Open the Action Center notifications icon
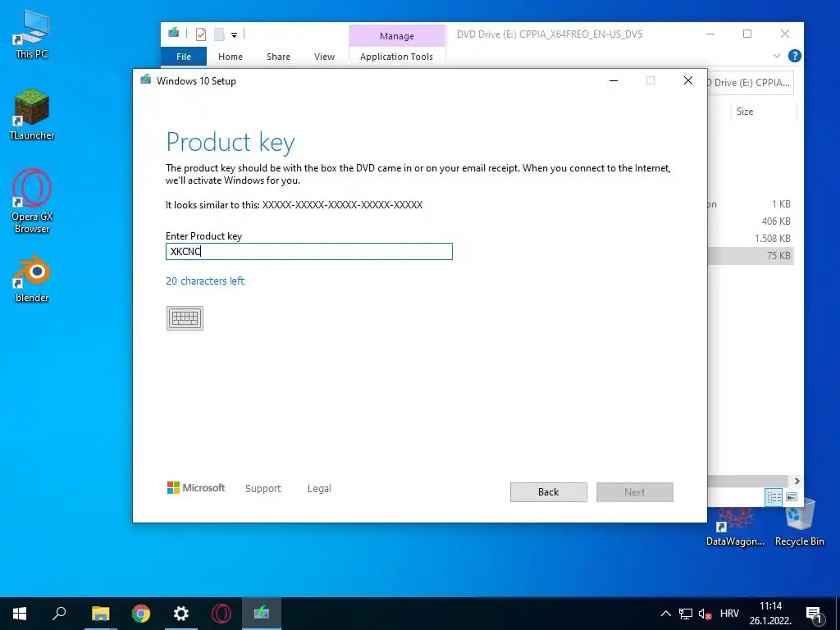Viewport: 840px width, 630px height. 814,614
